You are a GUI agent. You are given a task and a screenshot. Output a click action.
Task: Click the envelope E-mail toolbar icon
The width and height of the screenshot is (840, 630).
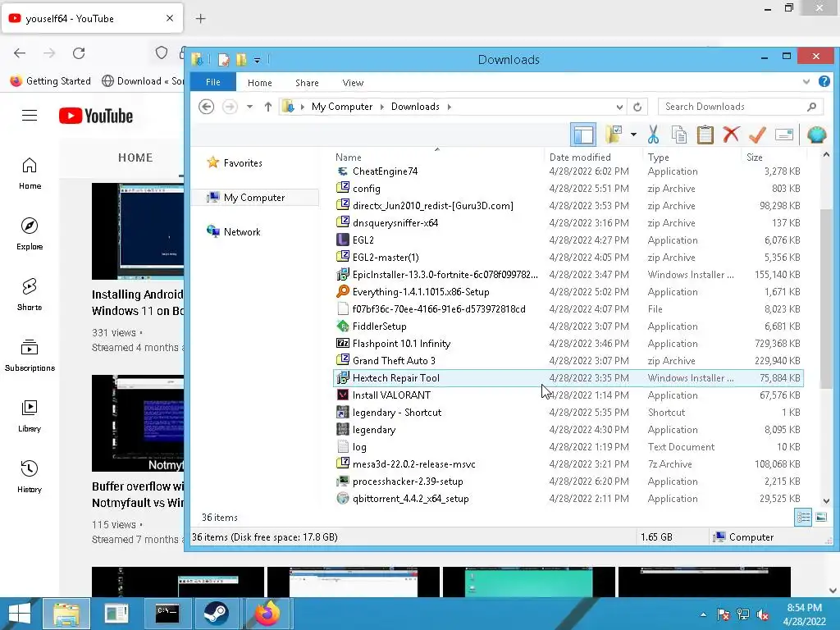(x=783, y=135)
